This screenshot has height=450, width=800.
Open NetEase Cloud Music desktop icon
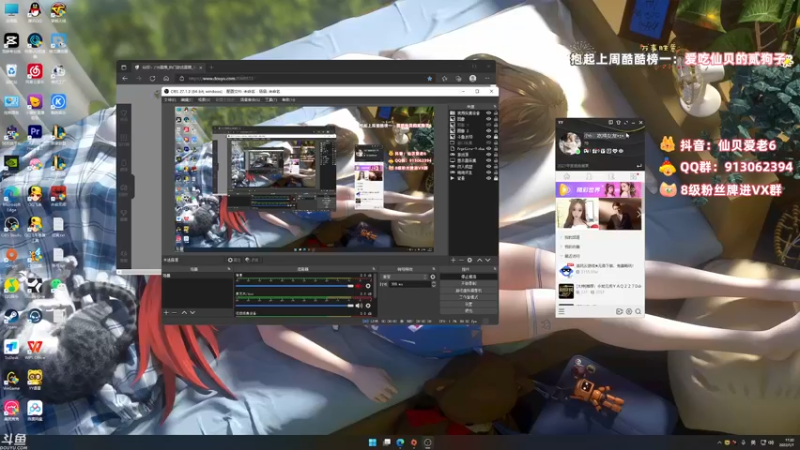pyautogui.click(x=35, y=71)
